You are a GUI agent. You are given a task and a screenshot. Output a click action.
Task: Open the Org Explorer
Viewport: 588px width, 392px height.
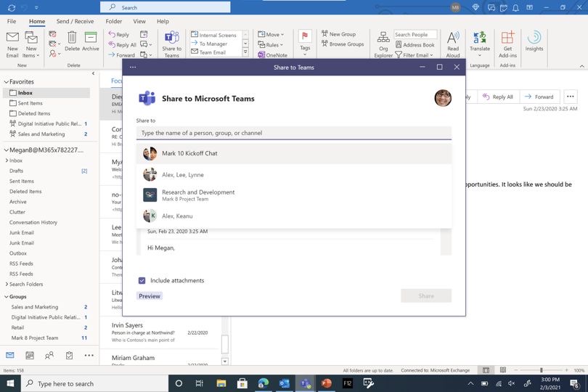pos(383,44)
